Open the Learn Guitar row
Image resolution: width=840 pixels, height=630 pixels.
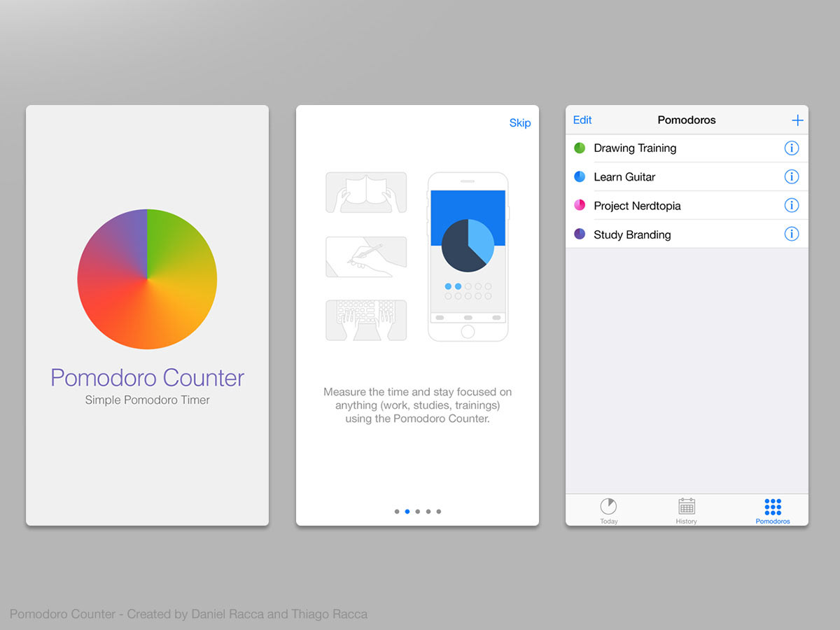pos(687,176)
